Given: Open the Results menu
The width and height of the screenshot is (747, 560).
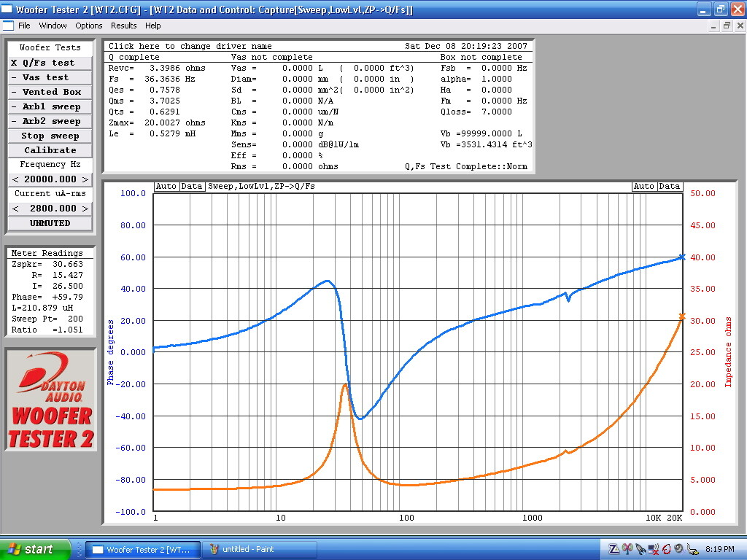Looking at the screenshot, I should 123,26.
